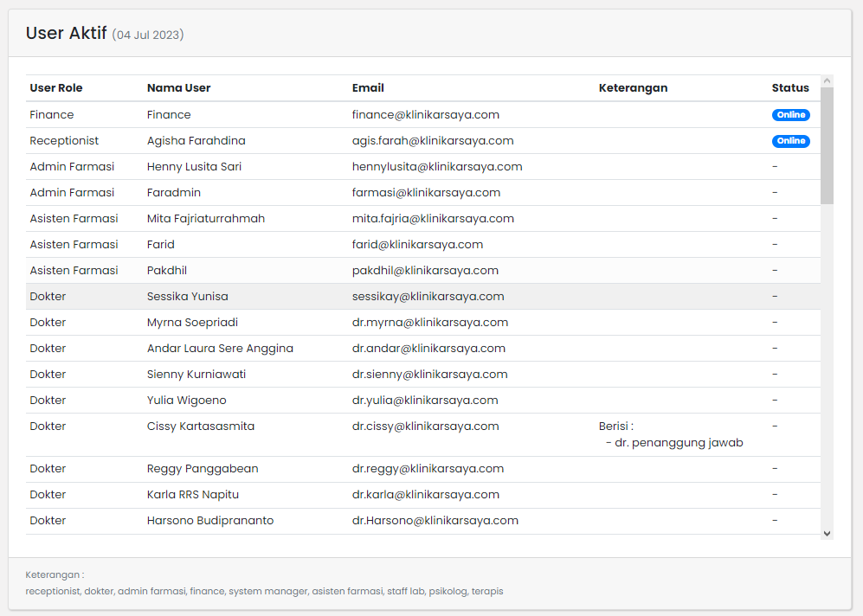The width and height of the screenshot is (863, 616).
Task: Click the User Role column header
Action: point(56,88)
